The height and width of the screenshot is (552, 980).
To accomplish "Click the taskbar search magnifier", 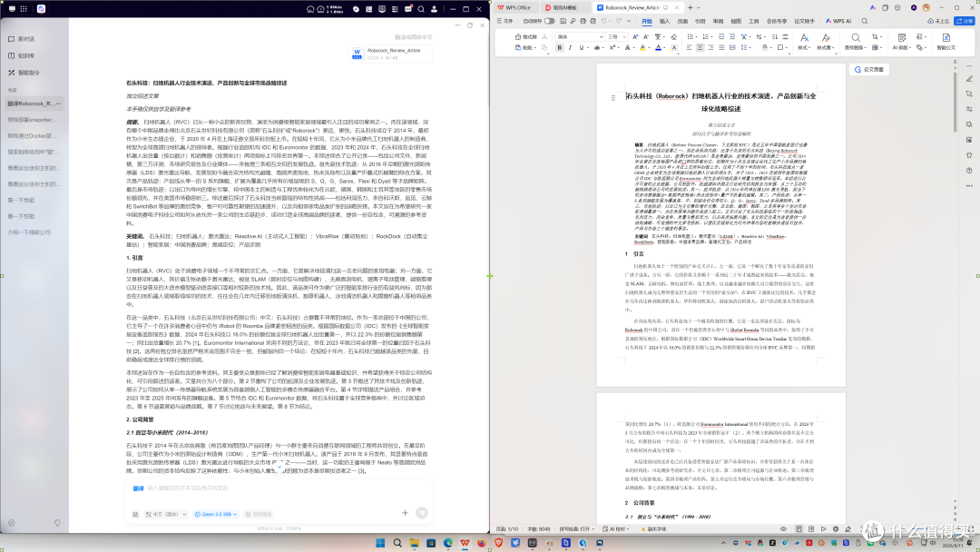I will (x=397, y=543).
